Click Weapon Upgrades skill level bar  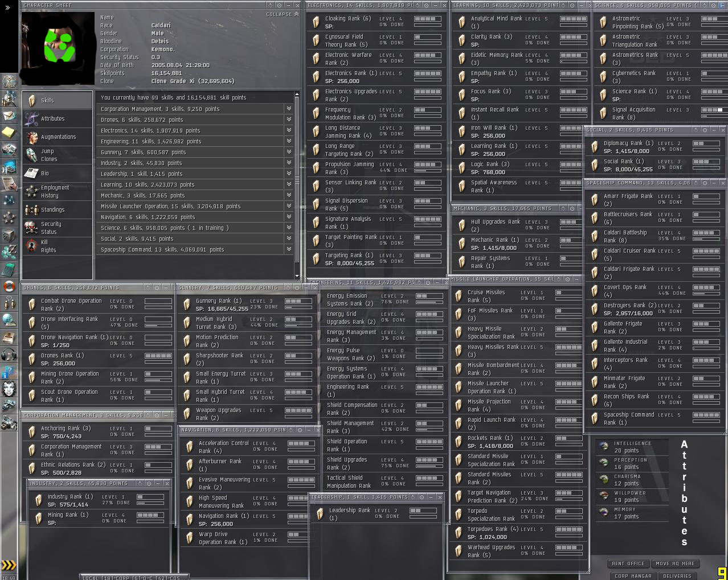coord(298,410)
